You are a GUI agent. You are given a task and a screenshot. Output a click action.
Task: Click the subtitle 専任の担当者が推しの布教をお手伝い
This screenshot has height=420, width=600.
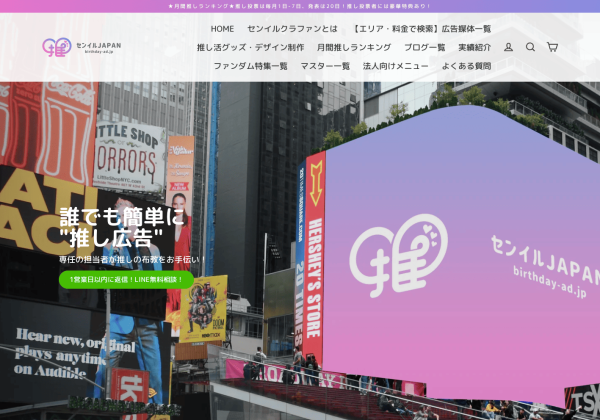[x=132, y=259]
